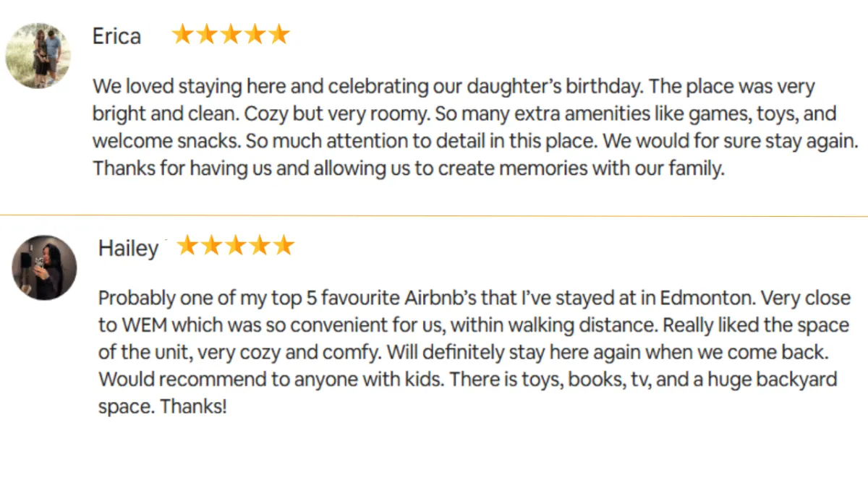Click the reviewer name Erica
Viewport: 868px width, 488px height.
click(x=116, y=36)
